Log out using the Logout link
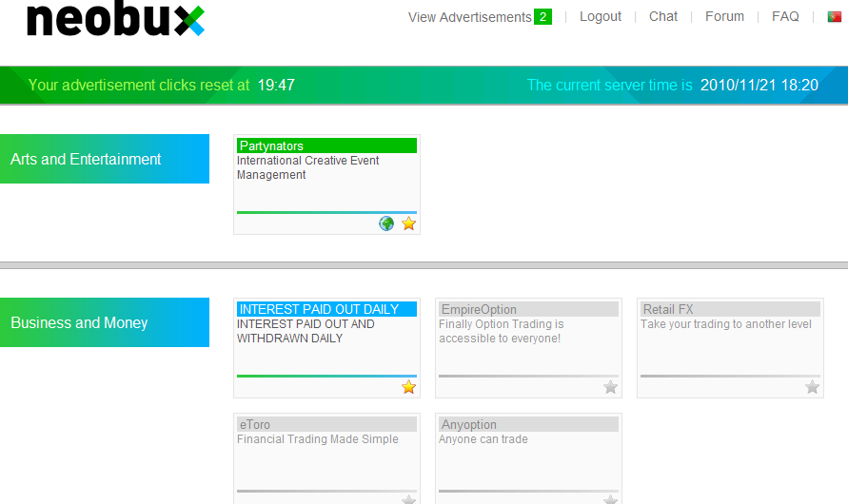Image resolution: width=848 pixels, height=504 pixels. (601, 17)
